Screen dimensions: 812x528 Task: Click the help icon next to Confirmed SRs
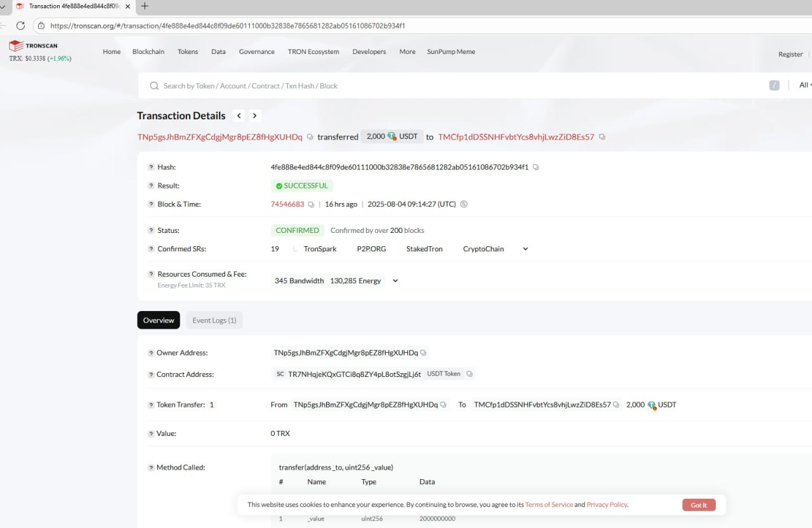tap(151, 249)
